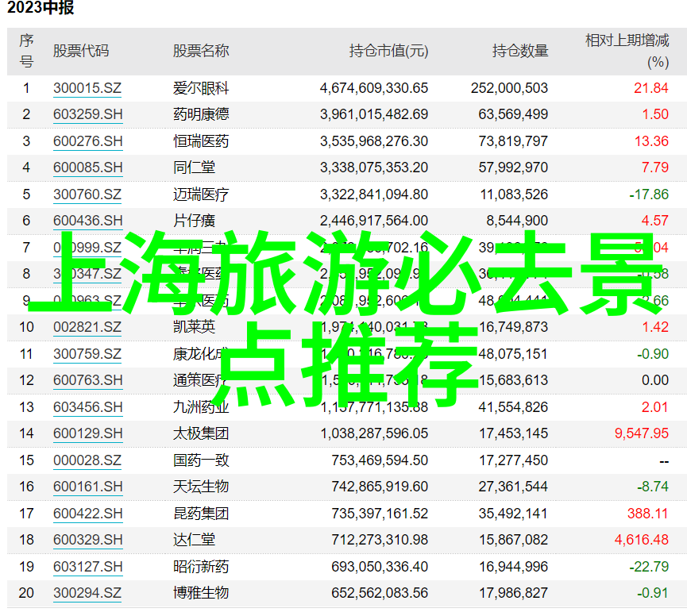Click holding quantity 252,000,503
The height and width of the screenshot is (616, 687).
(509, 88)
